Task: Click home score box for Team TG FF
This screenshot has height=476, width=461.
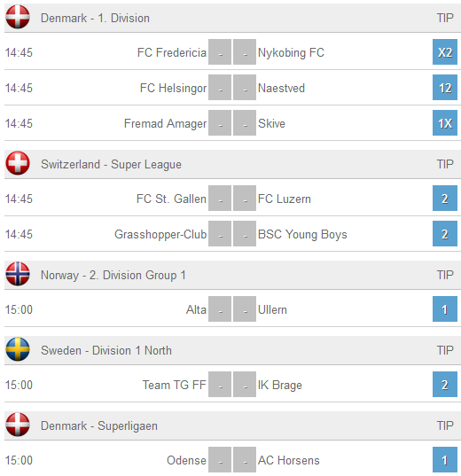Action: pos(220,385)
